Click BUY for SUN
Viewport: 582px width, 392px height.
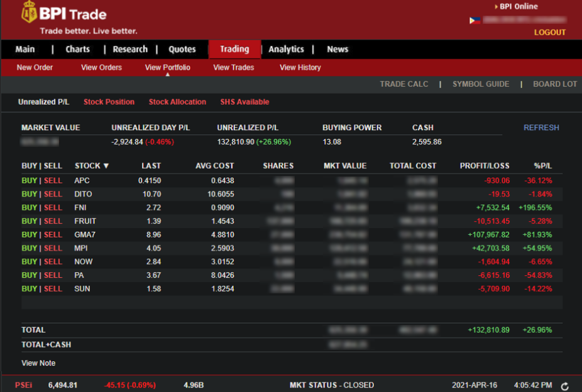tap(30, 289)
